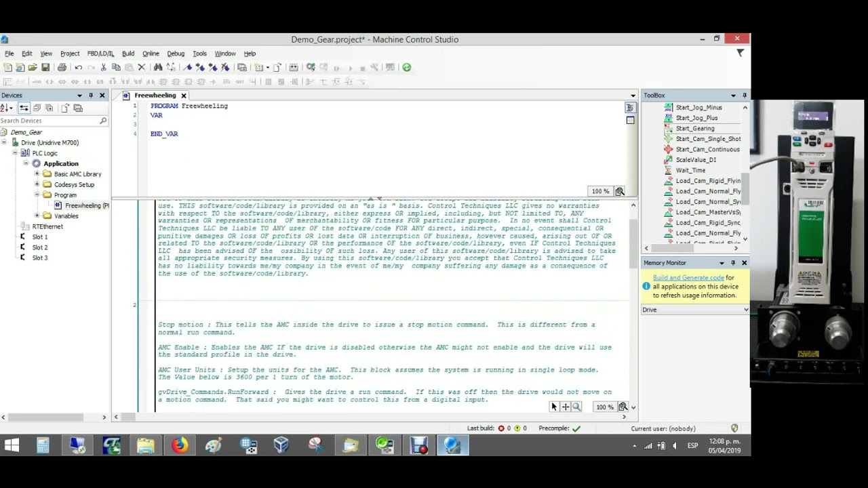Open File Explorer from the taskbar
The image size is (868, 488).
pyautogui.click(x=146, y=445)
